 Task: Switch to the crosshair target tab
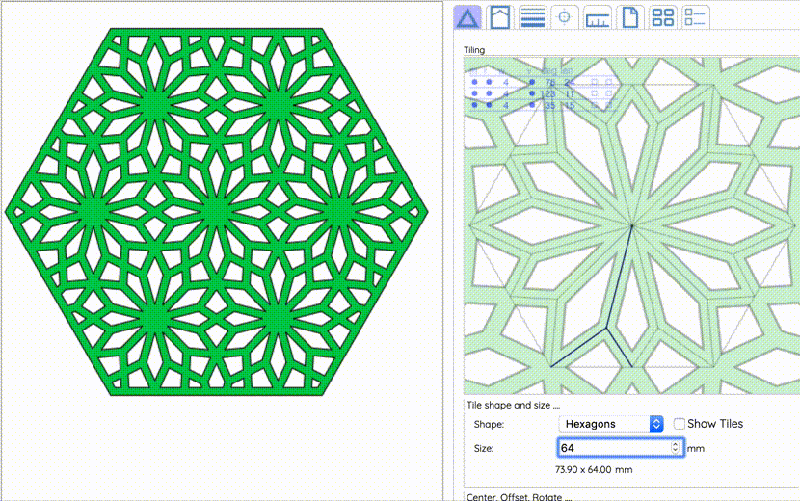(x=564, y=18)
